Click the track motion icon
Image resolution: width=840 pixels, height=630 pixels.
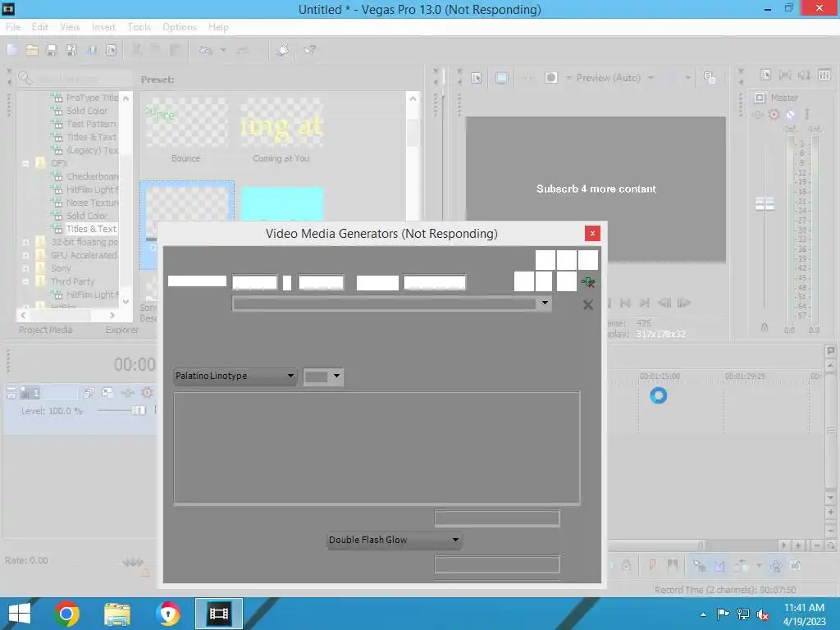click(107, 393)
